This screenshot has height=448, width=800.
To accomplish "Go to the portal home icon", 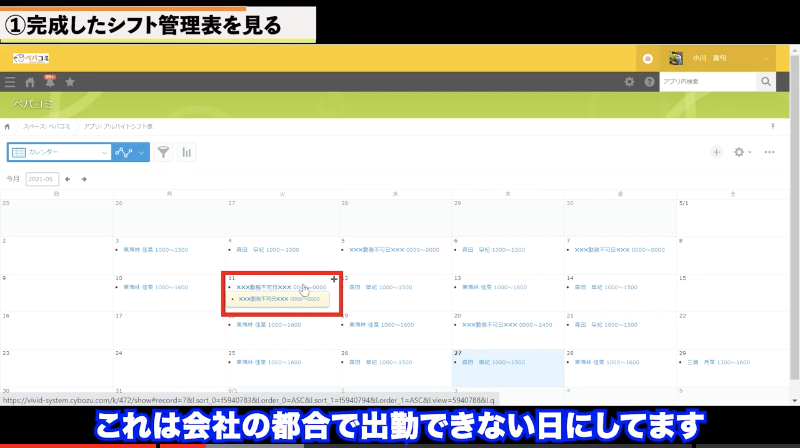I will tap(30, 82).
